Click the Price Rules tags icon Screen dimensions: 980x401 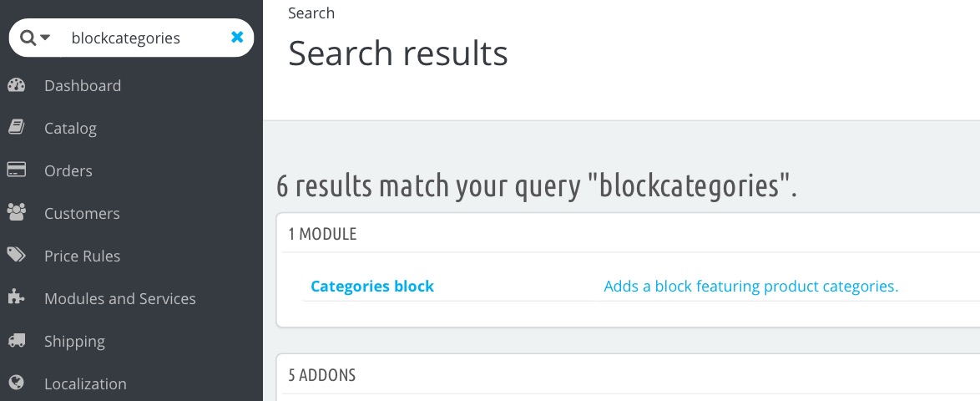(16, 256)
